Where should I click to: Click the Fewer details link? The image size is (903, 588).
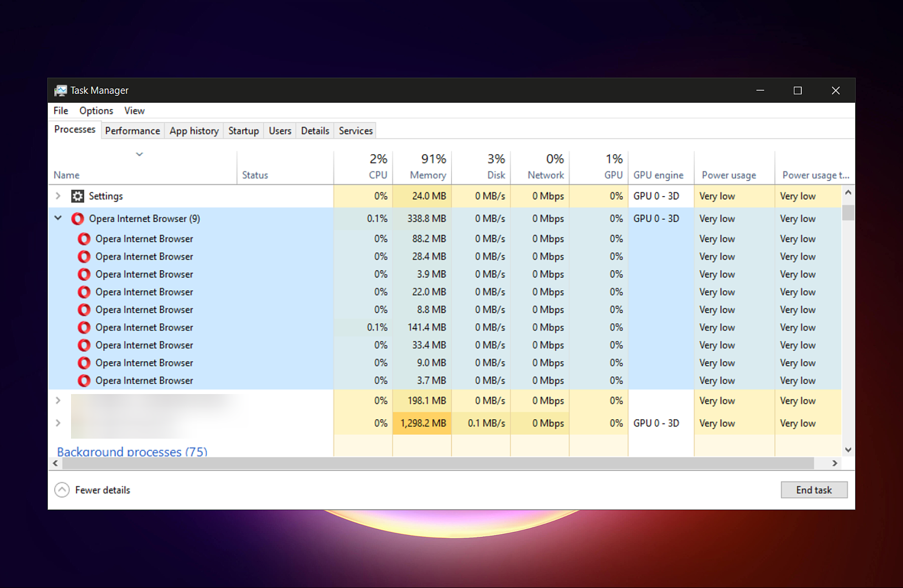[103, 490]
